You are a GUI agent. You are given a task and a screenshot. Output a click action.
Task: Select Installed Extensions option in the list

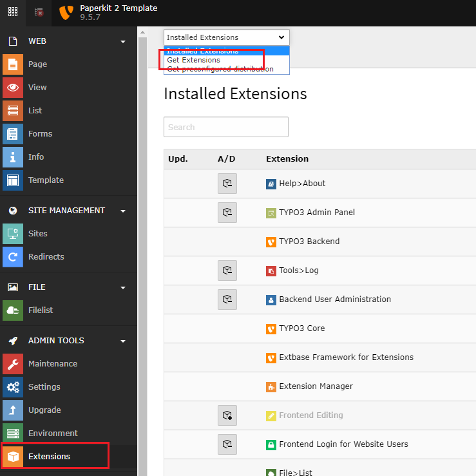point(227,51)
